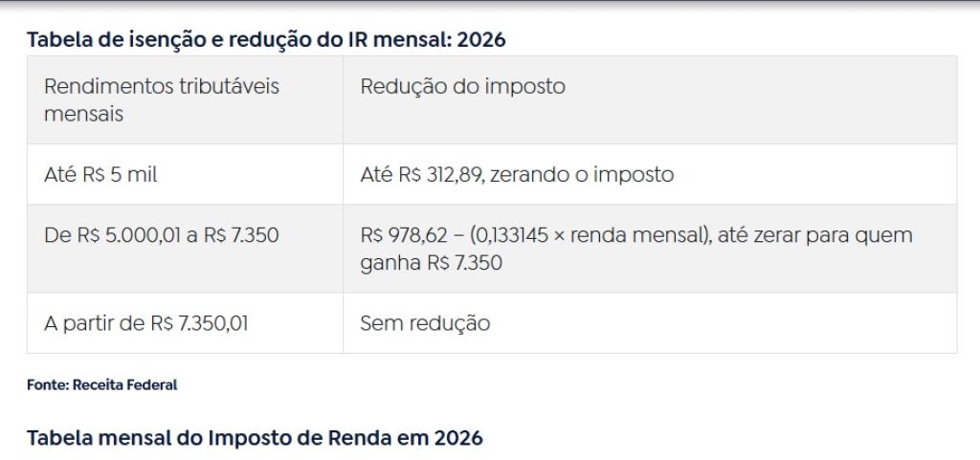The width and height of the screenshot is (980, 460).
Task: Click the "Sem redução" cell
Action: click(x=425, y=323)
